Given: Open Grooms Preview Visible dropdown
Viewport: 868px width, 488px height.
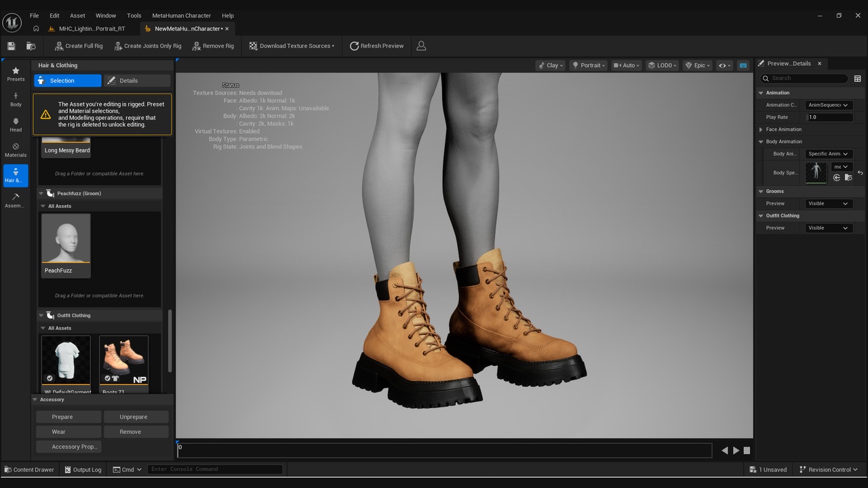Looking at the screenshot, I should (x=828, y=203).
